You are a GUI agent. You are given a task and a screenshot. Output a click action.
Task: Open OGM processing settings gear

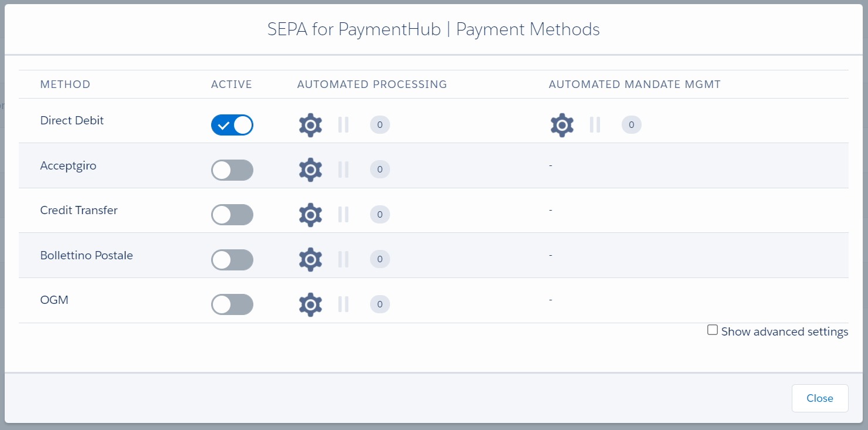point(310,304)
